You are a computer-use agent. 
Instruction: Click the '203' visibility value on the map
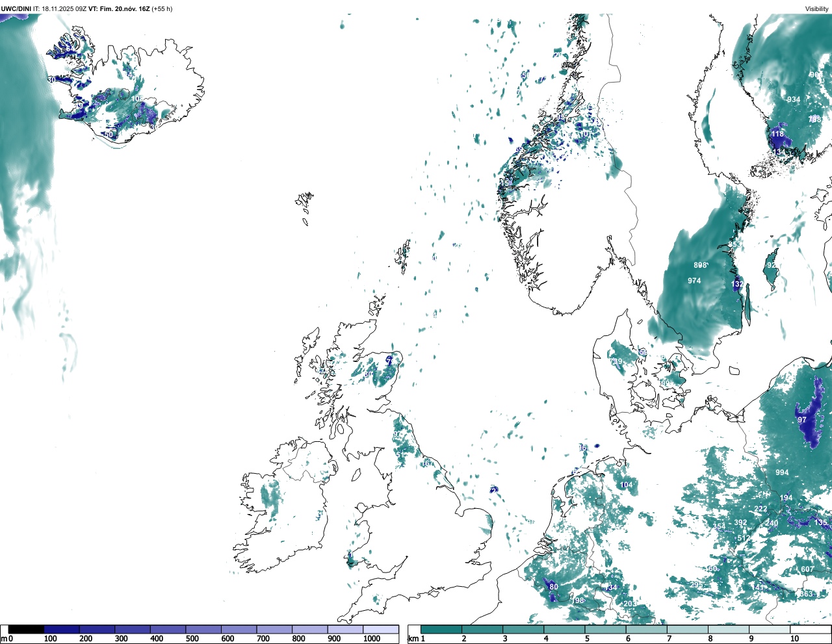[630, 604]
